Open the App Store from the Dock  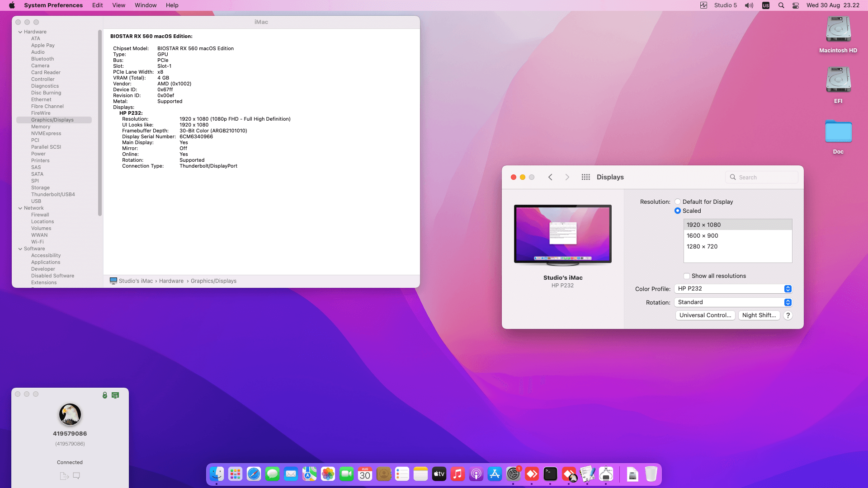point(495,474)
